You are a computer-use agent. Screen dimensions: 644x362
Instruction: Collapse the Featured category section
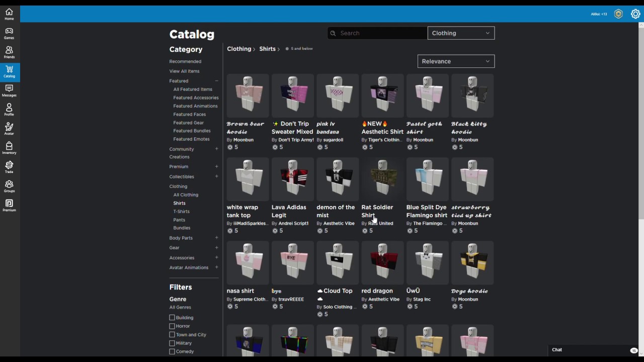pos(217,81)
